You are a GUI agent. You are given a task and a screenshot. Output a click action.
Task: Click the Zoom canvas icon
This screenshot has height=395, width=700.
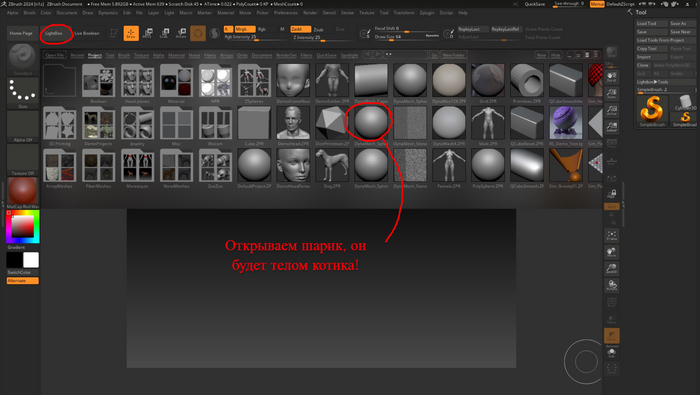612,93
